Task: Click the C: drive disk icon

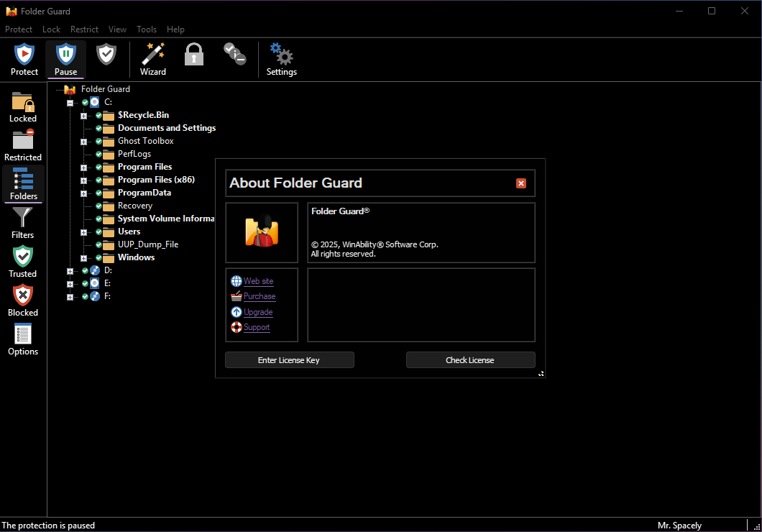Action: [95, 102]
